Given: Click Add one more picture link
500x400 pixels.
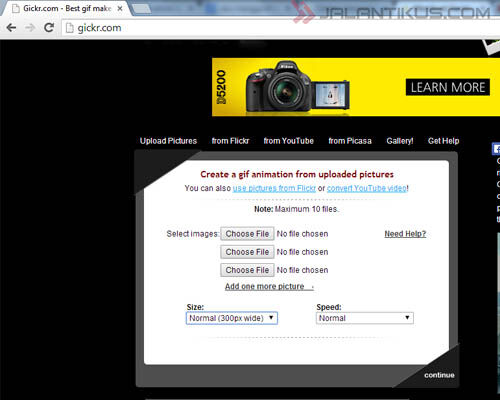Looking at the screenshot, I should click(269, 287).
